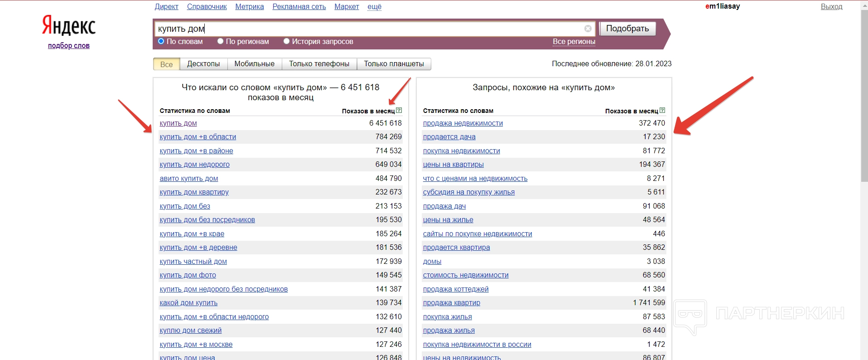The width and height of the screenshot is (868, 360).
Task: Click the 'Подобрать' button
Action: (x=627, y=29)
